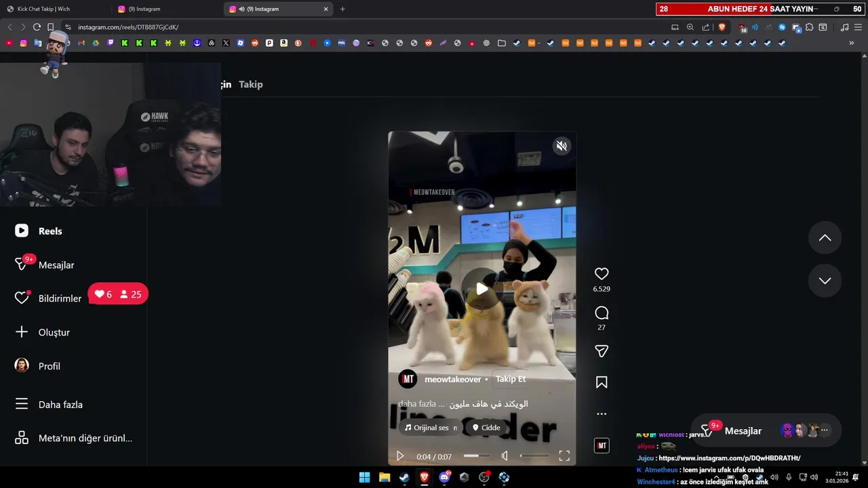Screen dimensions: 868x488
Task: Open the media control music note icon
Action: coord(844,27)
